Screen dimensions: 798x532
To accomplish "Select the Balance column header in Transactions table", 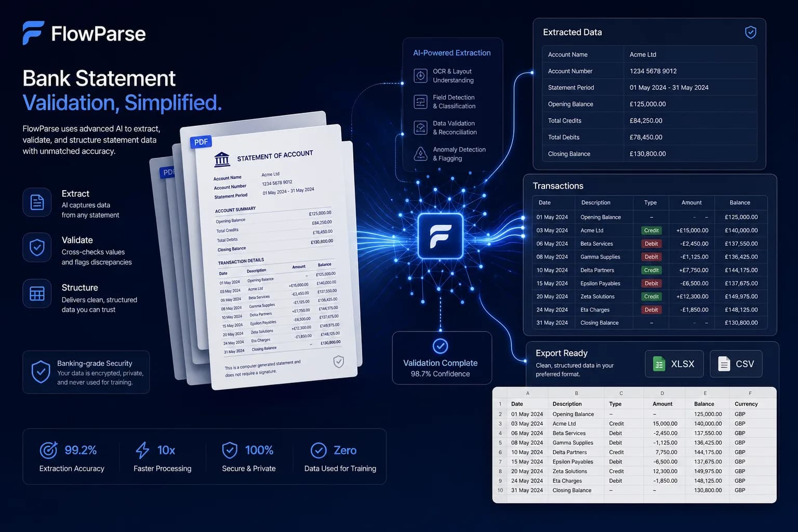I will click(740, 203).
